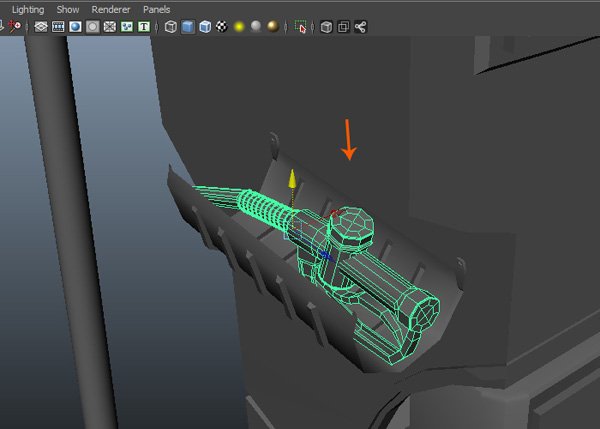Toggle the field chart icon
Screen dimensions: 600x429
click(x=109, y=27)
